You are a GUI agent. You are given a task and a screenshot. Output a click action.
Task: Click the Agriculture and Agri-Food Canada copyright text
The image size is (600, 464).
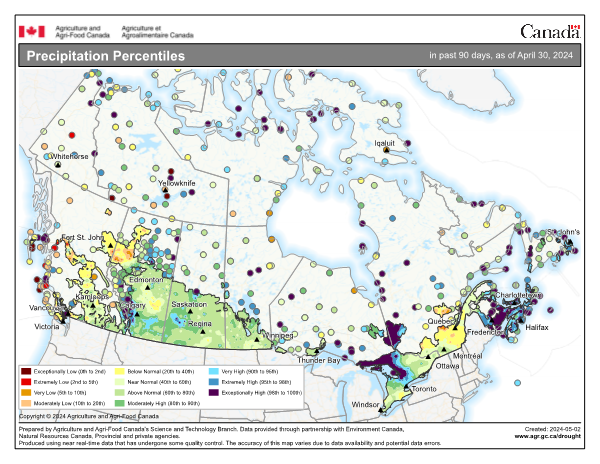(x=88, y=416)
